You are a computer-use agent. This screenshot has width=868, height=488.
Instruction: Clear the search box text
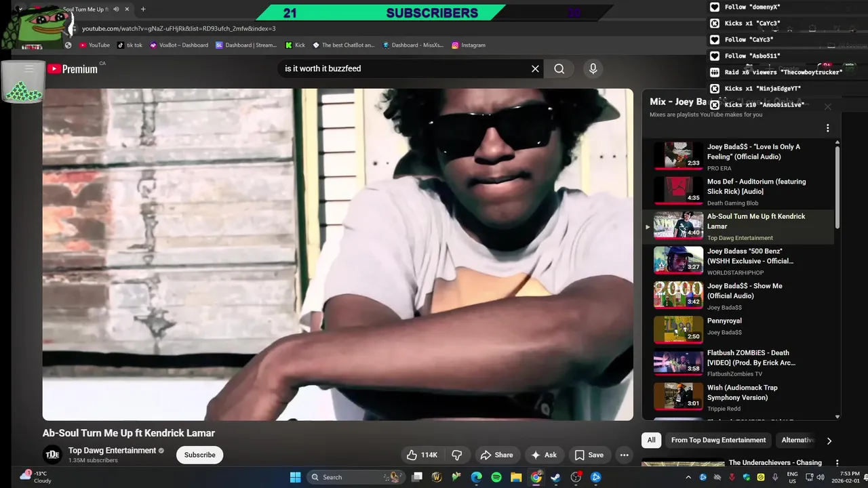point(535,68)
